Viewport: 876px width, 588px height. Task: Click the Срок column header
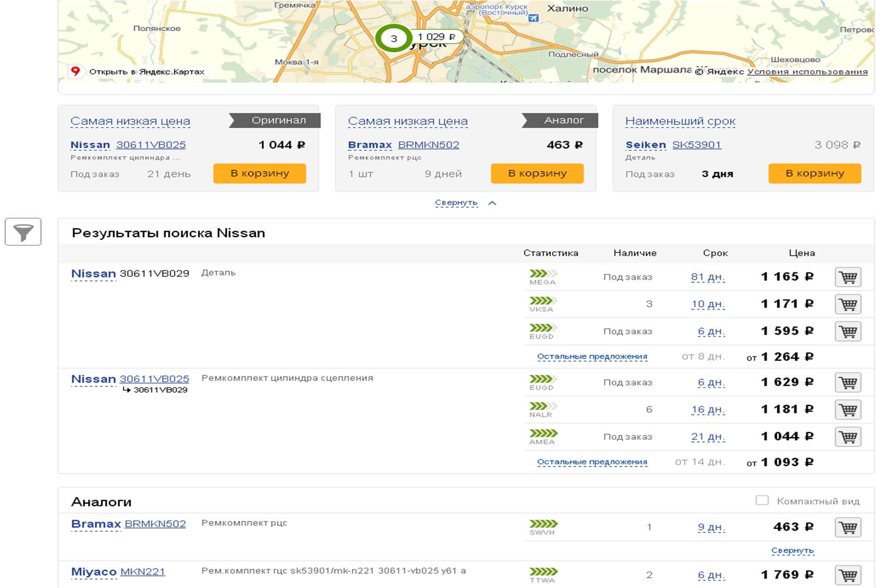(715, 253)
